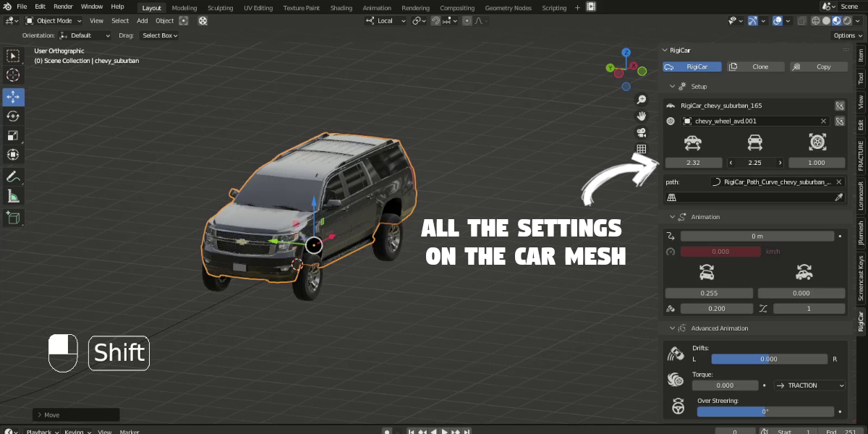
Task: Collapse the Advanced Animation section
Action: [672, 328]
